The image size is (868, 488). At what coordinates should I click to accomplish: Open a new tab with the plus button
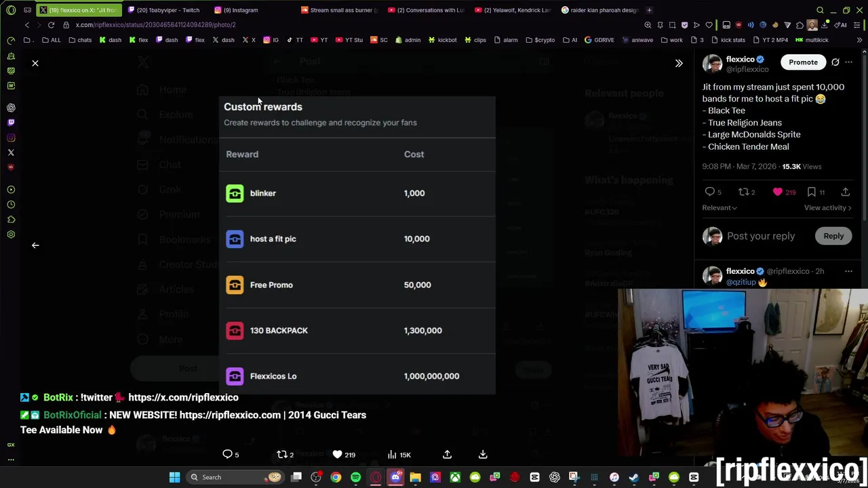click(x=649, y=10)
